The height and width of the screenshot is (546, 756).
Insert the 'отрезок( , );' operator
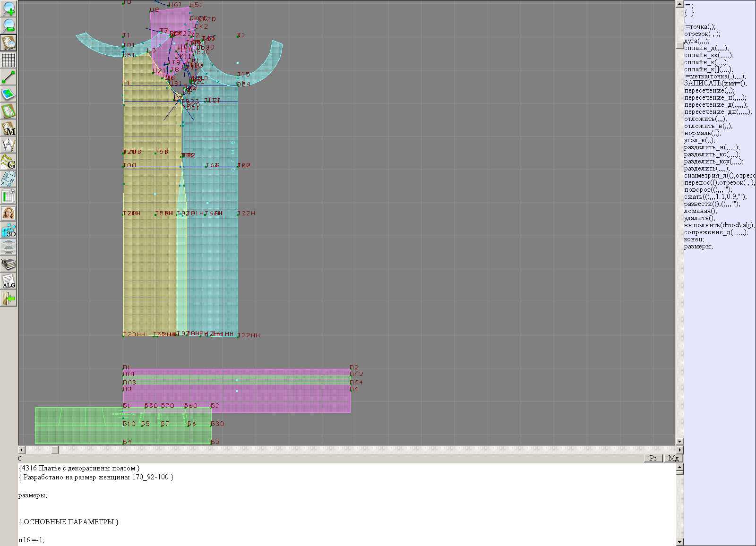pos(702,34)
